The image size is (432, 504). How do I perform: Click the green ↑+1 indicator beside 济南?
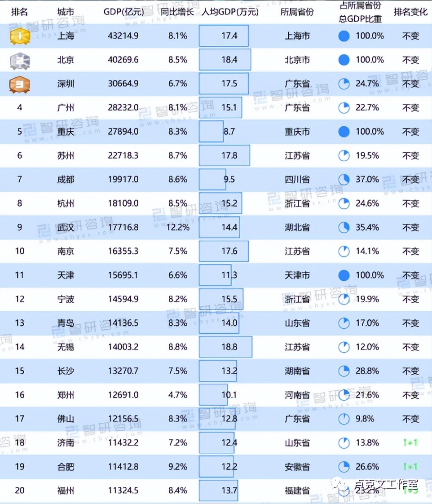tap(411, 443)
